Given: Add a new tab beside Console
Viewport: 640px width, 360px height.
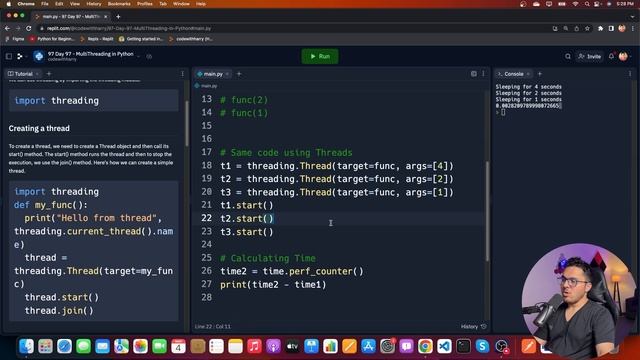Looking at the screenshot, I should (x=540, y=74).
